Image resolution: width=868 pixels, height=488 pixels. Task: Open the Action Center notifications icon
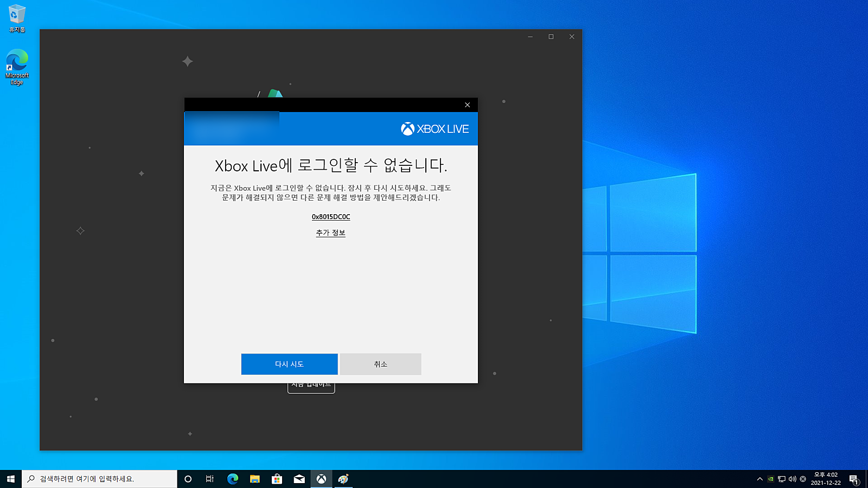click(854, 479)
